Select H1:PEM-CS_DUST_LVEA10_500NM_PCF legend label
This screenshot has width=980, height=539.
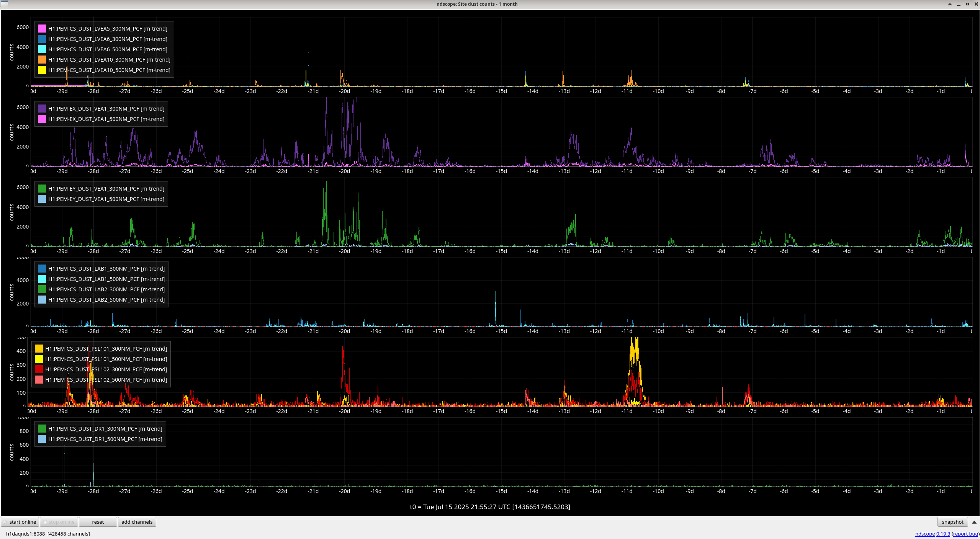109,70
